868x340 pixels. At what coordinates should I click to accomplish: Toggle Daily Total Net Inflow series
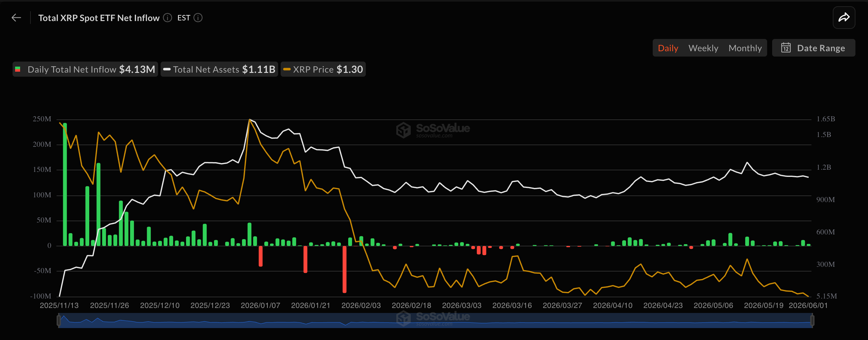[85, 69]
